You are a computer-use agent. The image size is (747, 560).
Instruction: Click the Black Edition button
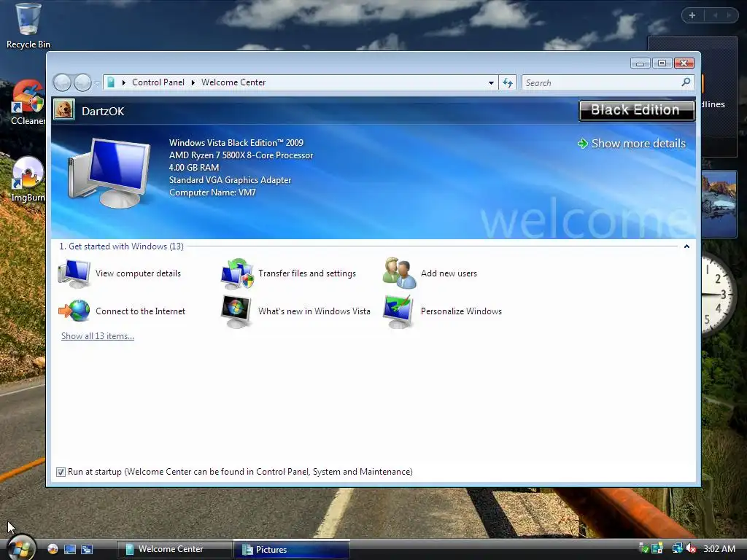point(637,110)
